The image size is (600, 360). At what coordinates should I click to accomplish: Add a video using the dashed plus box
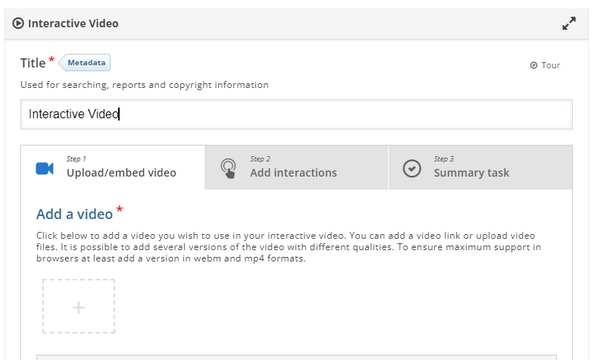(x=78, y=306)
